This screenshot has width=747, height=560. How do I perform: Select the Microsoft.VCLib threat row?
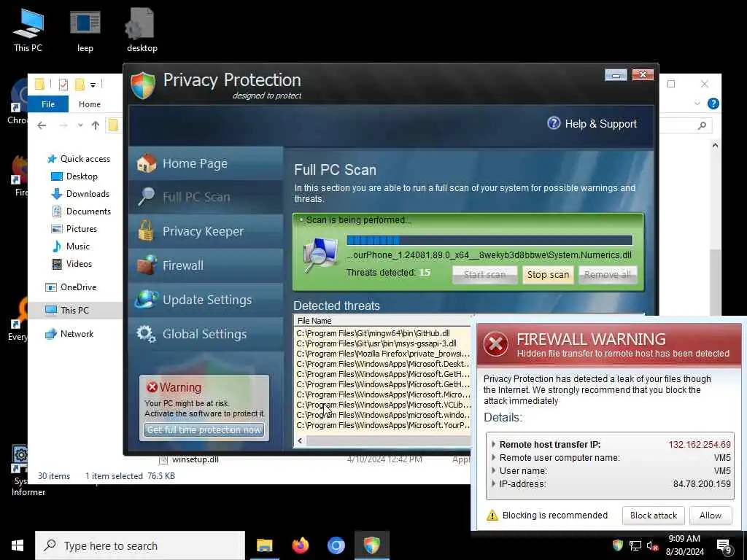[x=384, y=405]
